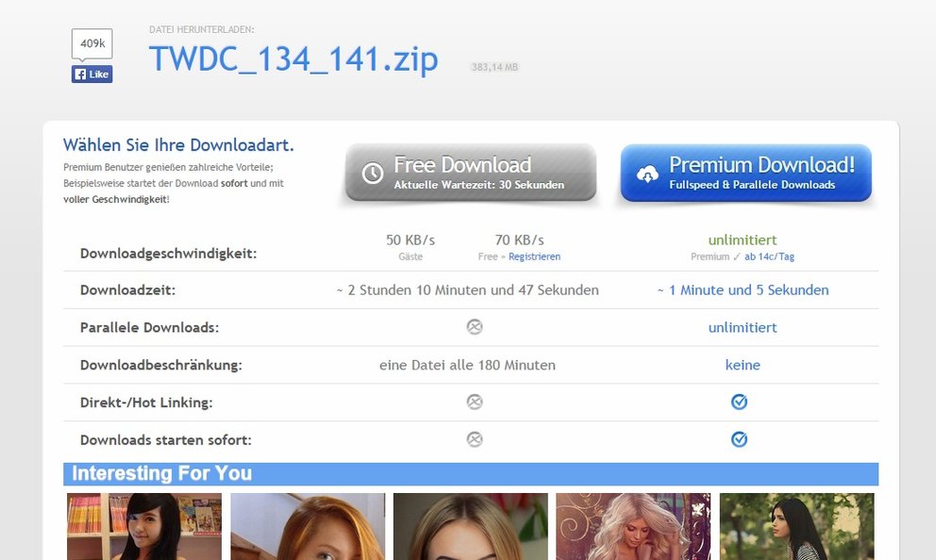
Task: Click the Downloads starten sofort row label
Action: [166, 440]
